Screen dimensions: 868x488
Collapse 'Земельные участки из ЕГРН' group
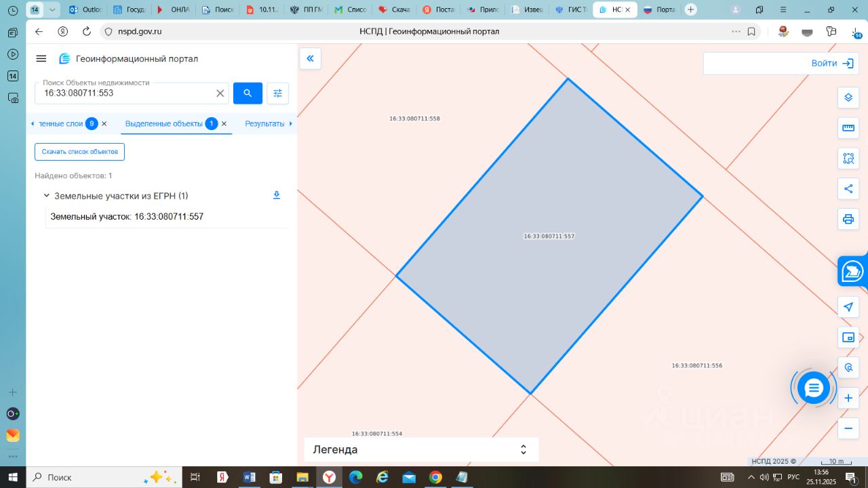tap(47, 196)
